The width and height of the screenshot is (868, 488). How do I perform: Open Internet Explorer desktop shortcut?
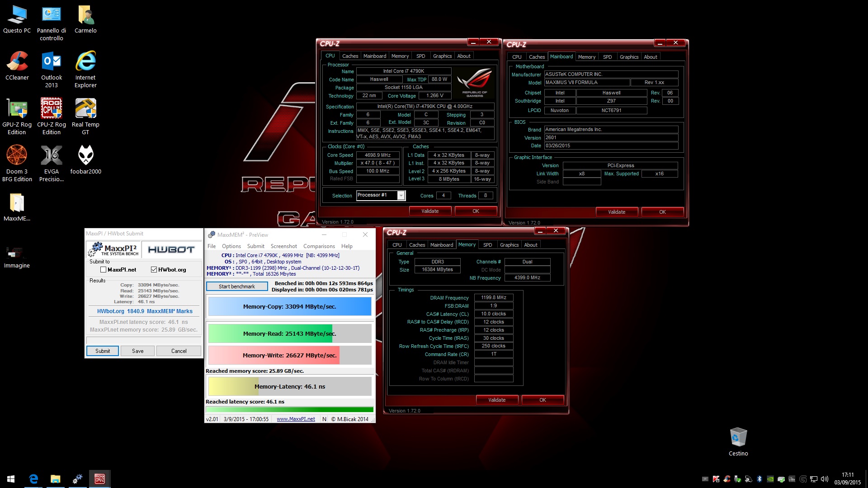[x=85, y=70]
